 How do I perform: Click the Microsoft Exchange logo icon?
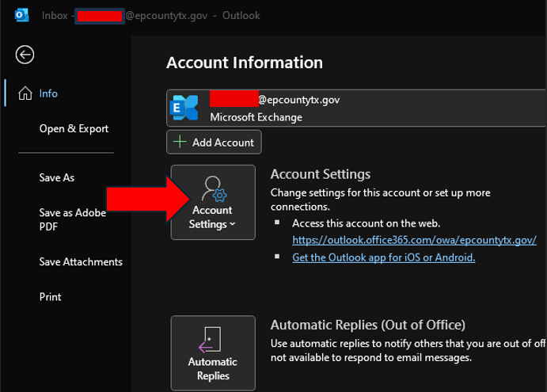tap(184, 108)
